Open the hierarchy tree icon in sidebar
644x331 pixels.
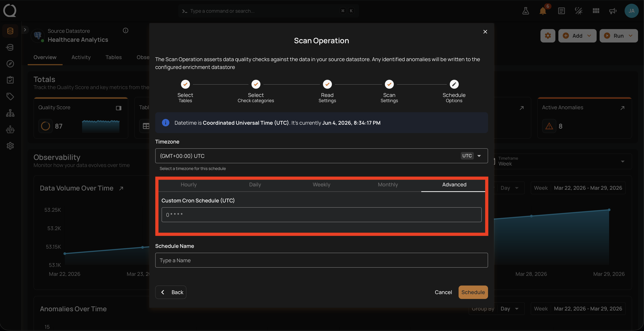click(x=10, y=113)
